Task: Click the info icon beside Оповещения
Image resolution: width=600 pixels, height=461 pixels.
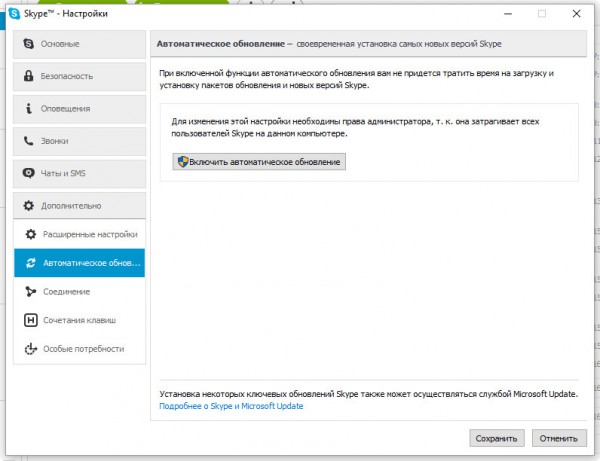Action: click(29, 108)
